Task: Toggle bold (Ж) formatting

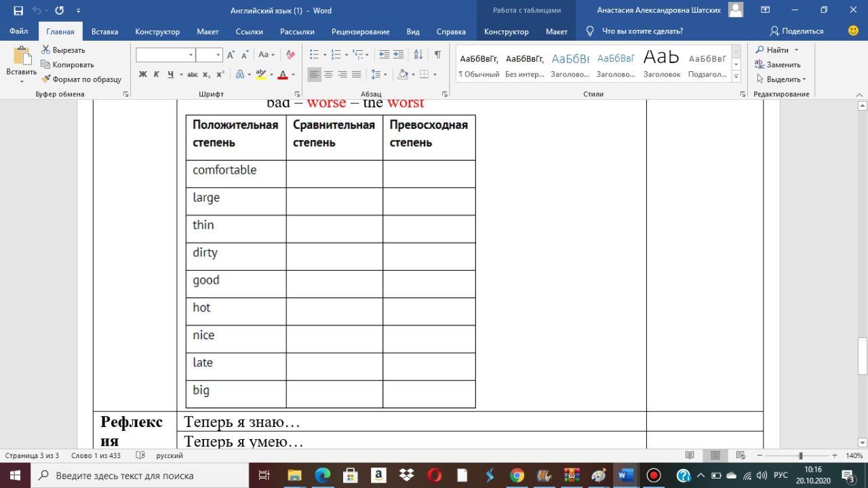Action: (142, 75)
